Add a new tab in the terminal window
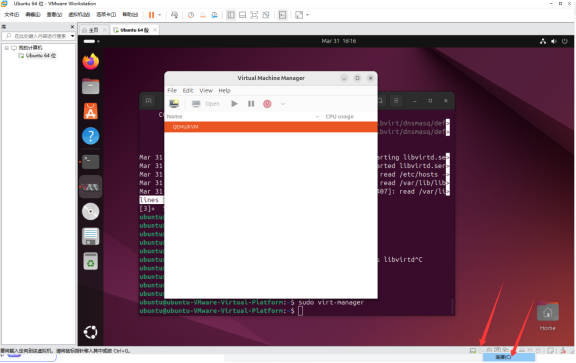Screen dimensions: 576x363 (148, 101)
